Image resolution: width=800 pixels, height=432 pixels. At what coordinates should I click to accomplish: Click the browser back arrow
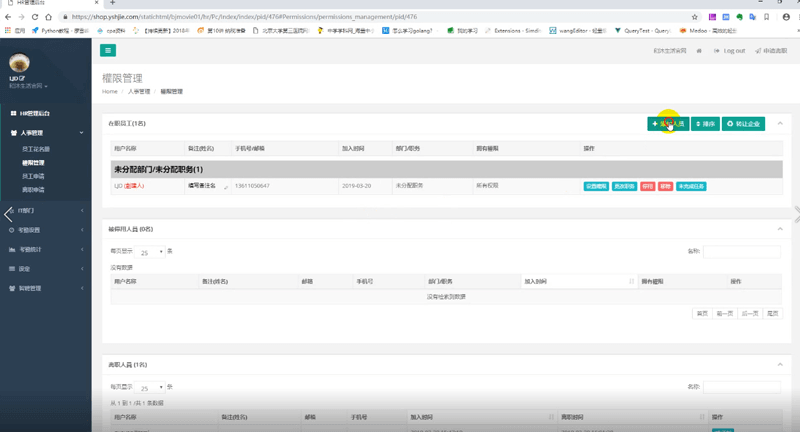[x=8, y=17]
